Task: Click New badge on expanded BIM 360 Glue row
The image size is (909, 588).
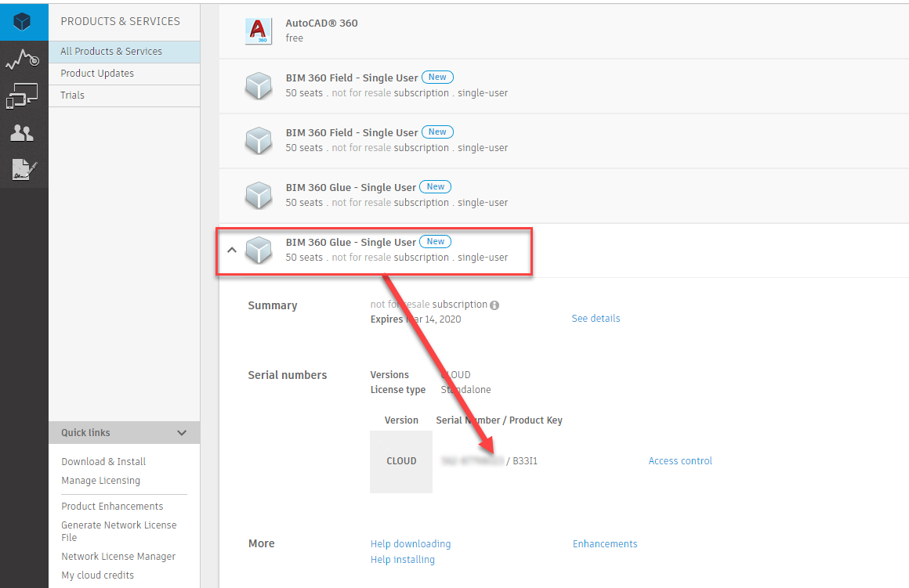Action: tap(436, 242)
